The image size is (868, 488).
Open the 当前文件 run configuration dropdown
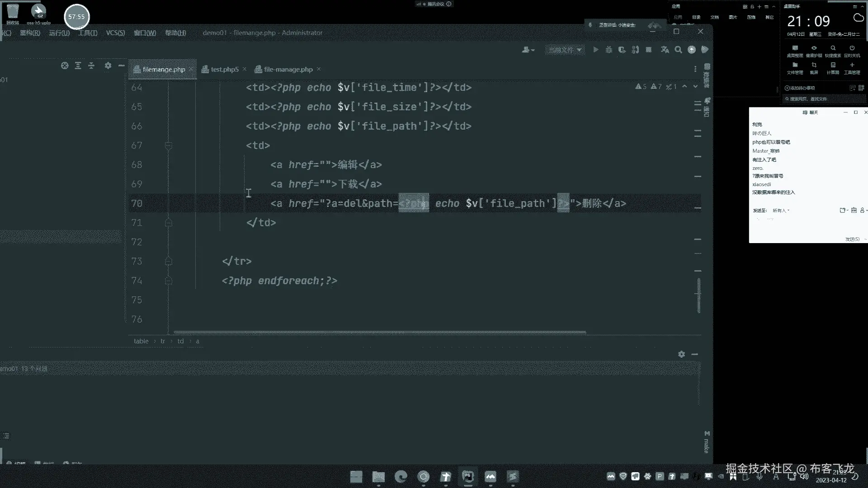point(565,50)
